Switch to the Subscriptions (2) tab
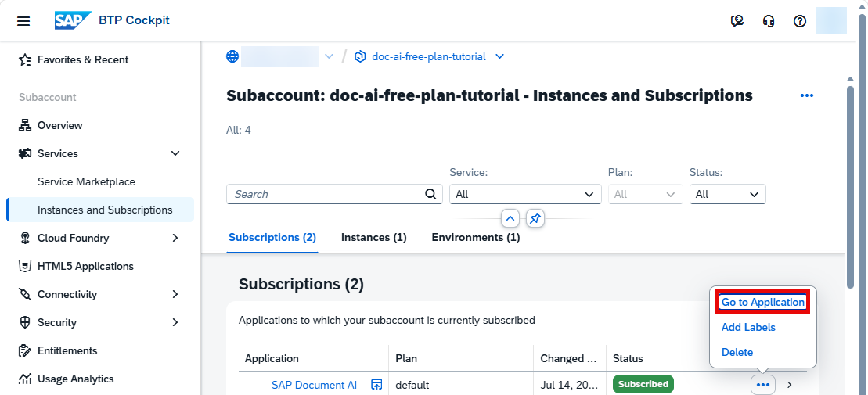 pyautogui.click(x=272, y=238)
